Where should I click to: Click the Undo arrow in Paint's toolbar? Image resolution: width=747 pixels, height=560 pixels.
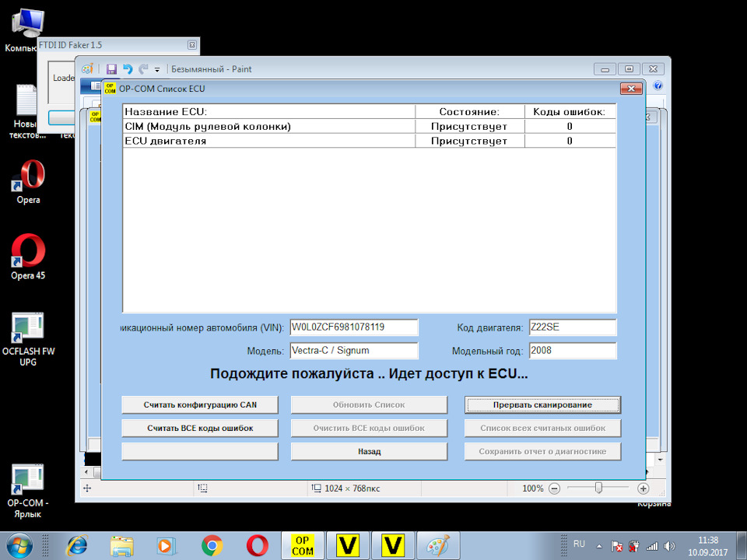click(x=128, y=69)
